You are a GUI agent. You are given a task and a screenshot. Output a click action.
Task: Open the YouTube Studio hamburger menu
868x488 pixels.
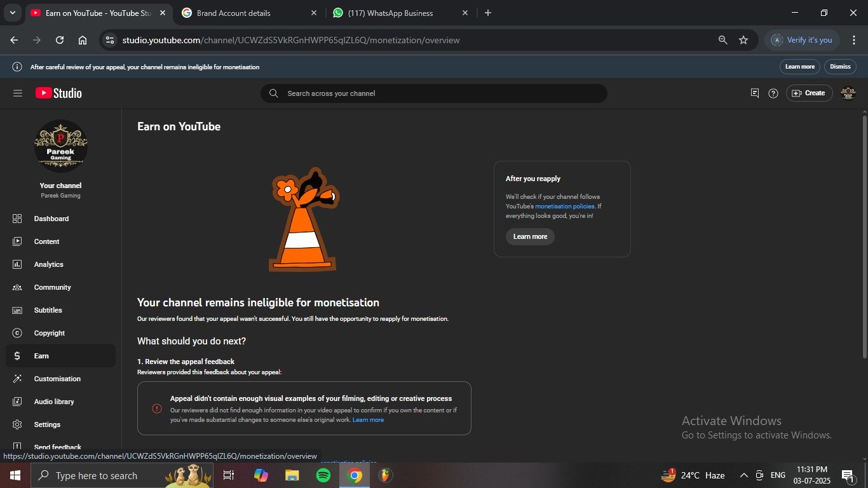(18, 93)
